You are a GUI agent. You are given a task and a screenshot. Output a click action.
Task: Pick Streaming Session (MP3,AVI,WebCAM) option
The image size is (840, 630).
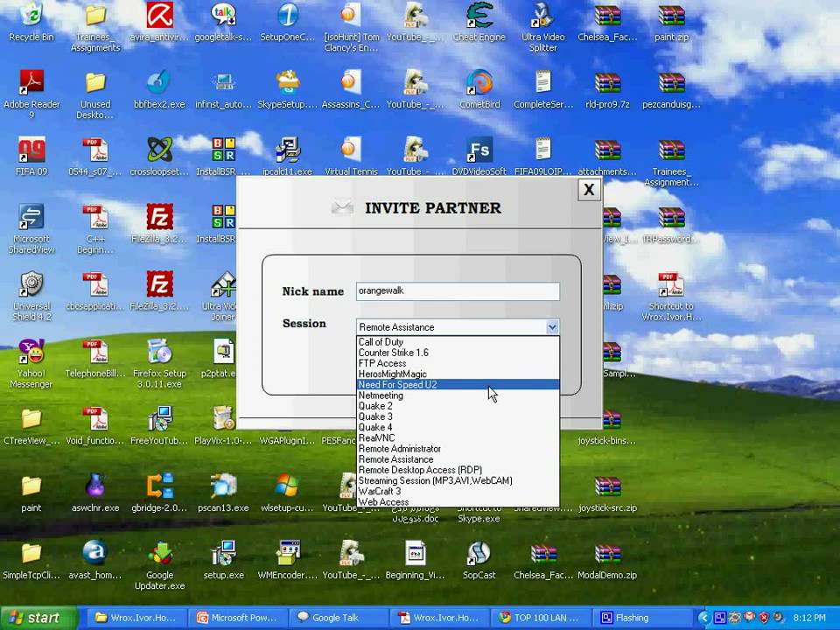tap(458, 480)
